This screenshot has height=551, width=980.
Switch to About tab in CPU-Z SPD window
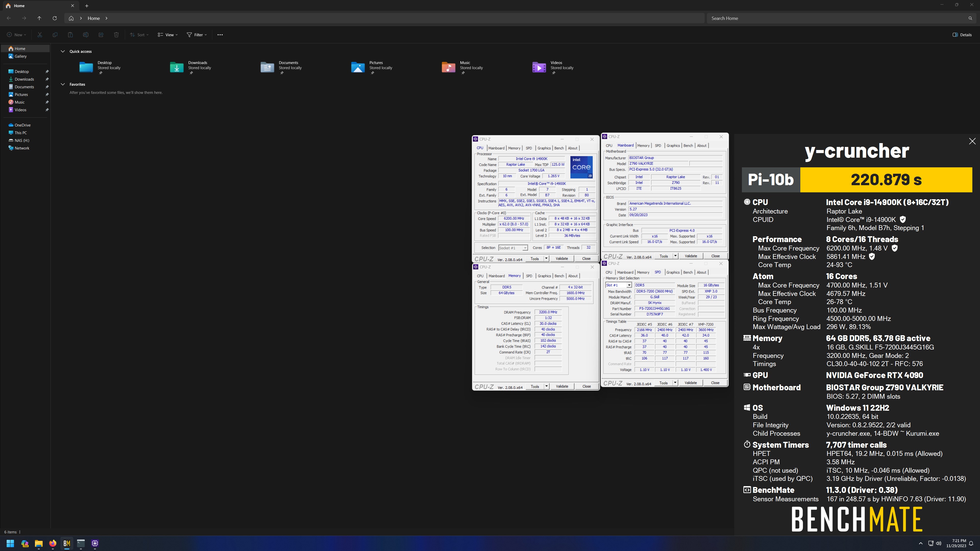point(702,272)
